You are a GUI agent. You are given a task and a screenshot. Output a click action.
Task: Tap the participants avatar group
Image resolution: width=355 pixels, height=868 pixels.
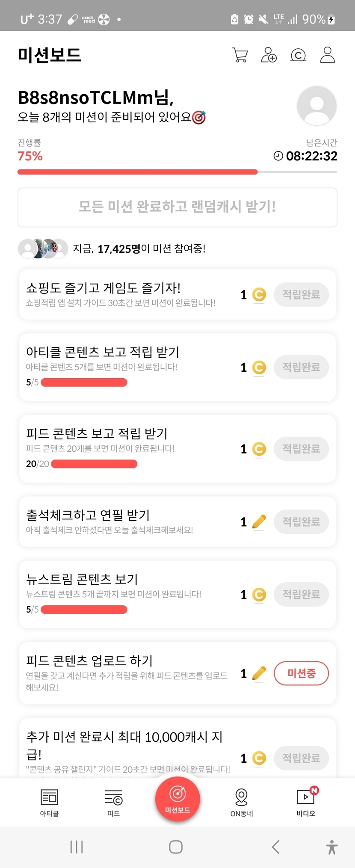click(x=43, y=249)
